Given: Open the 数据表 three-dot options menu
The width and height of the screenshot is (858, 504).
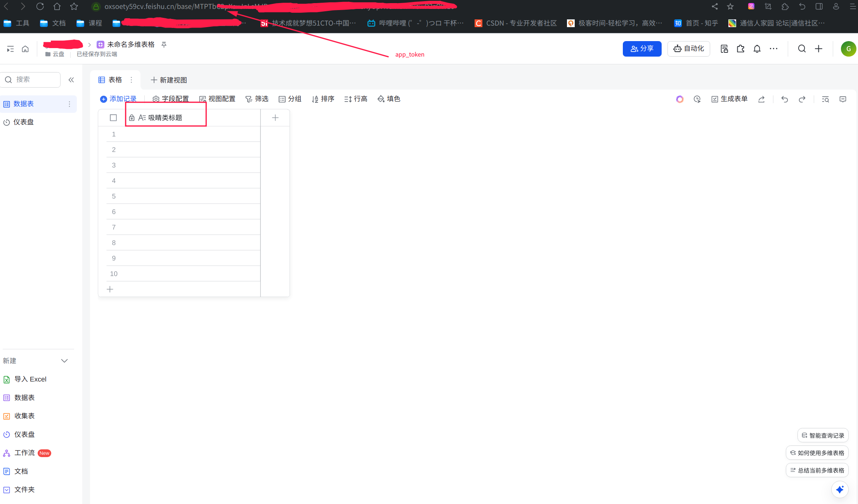Looking at the screenshot, I should [x=69, y=104].
